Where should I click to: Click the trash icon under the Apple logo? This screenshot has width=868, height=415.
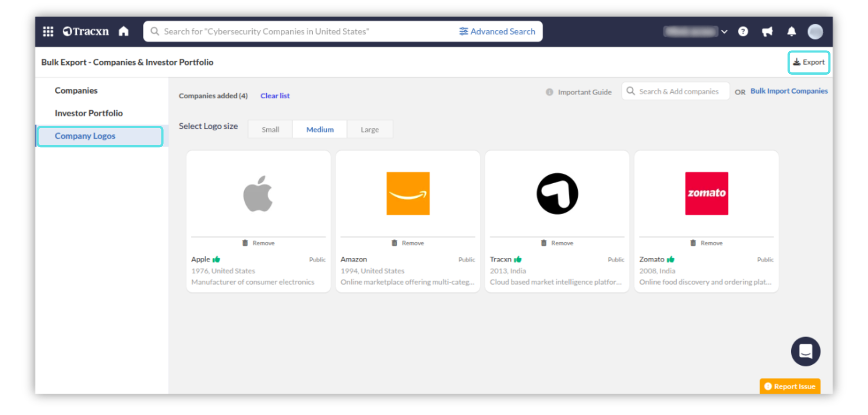pyautogui.click(x=245, y=243)
